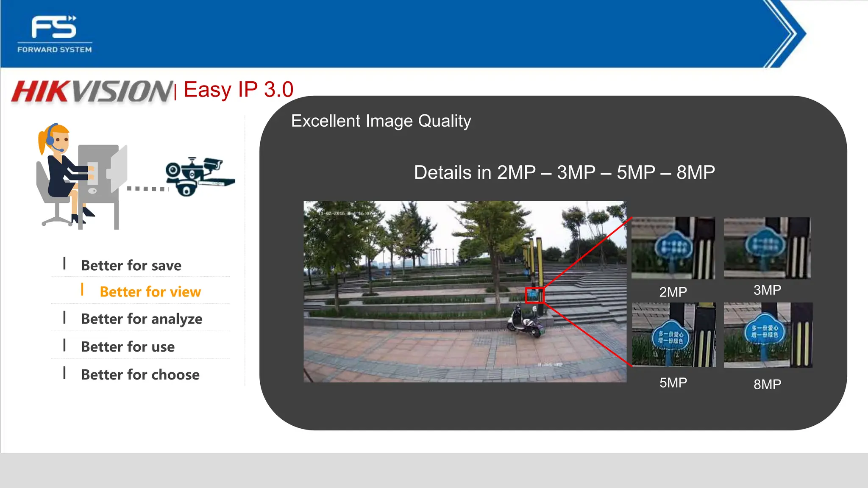Viewport: 868px width, 488px height.
Task: Select the Better for save item
Action: (131, 265)
